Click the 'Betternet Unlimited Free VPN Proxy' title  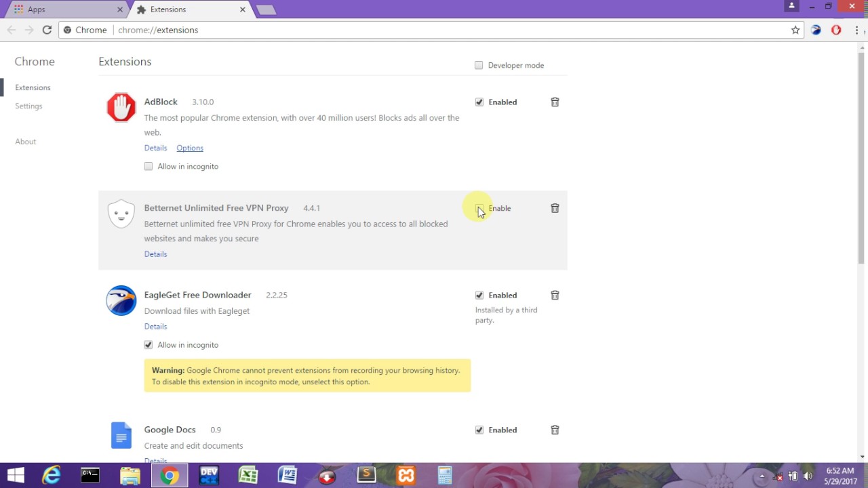click(216, 208)
